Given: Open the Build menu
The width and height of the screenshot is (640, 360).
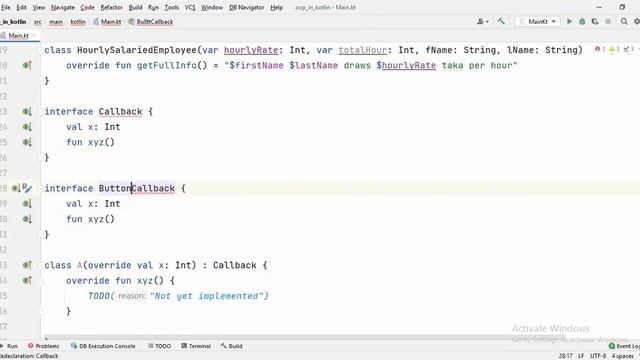Looking at the screenshot, I should pos(135,7).
